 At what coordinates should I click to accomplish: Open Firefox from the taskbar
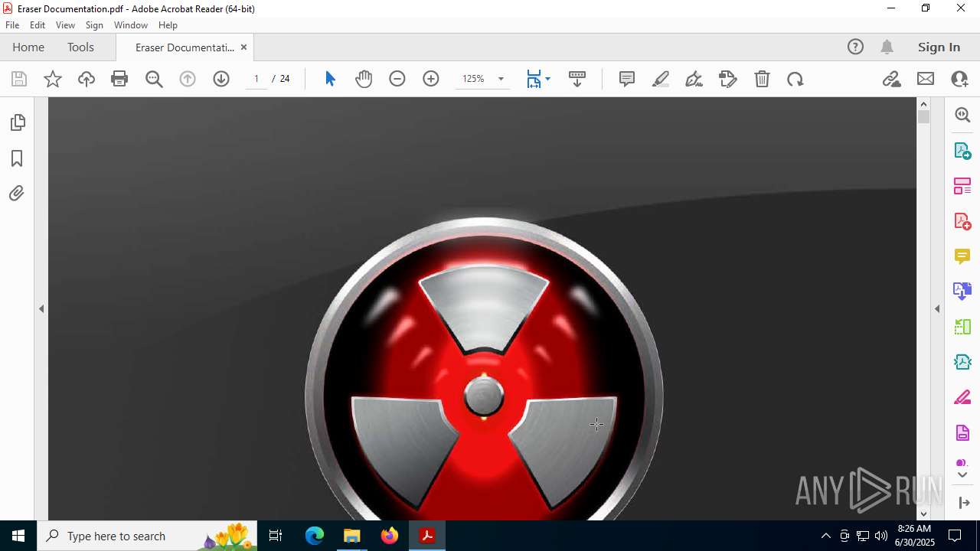(390, 536)
